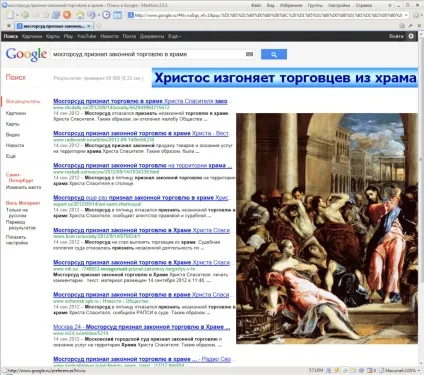Click Изменить место link in sidebar
The height and width of the screenshot is (375, 424).
point(23,187)
